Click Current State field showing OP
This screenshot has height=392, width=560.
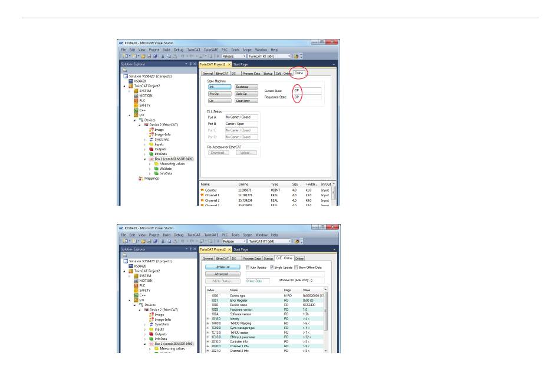[x=307, y=90]
